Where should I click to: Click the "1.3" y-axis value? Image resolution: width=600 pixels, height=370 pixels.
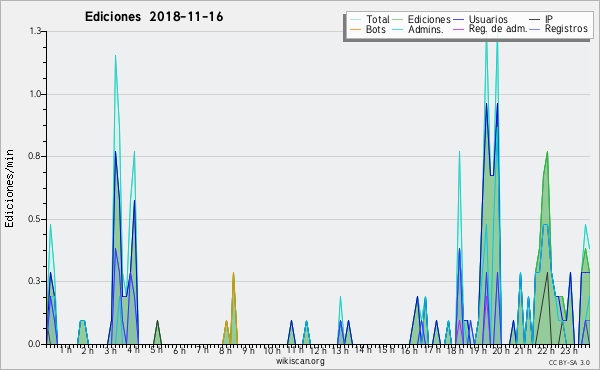[35, 31]
